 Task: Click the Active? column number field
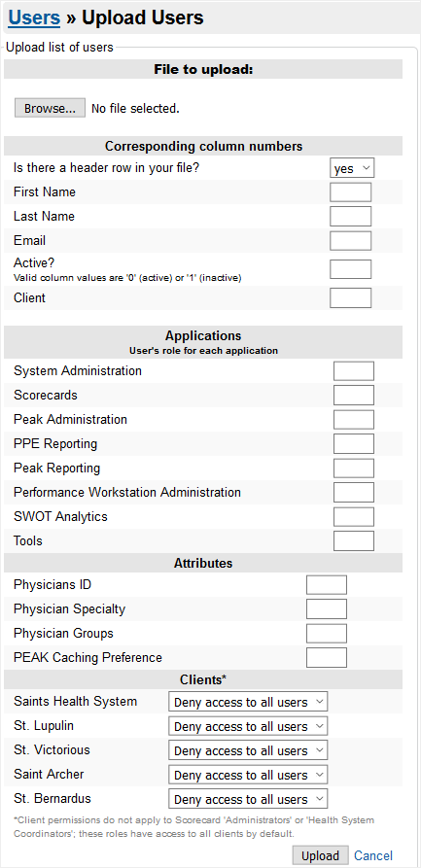point(351,269)
